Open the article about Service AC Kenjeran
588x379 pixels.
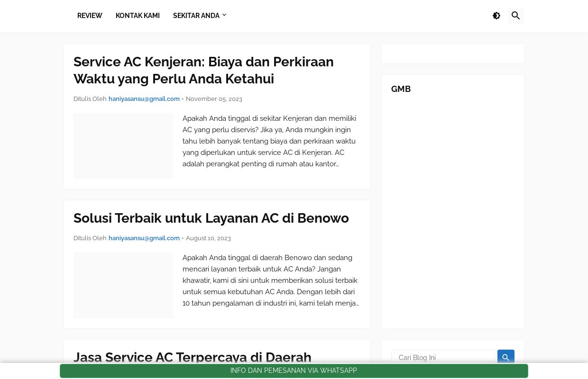pos(203,70)
